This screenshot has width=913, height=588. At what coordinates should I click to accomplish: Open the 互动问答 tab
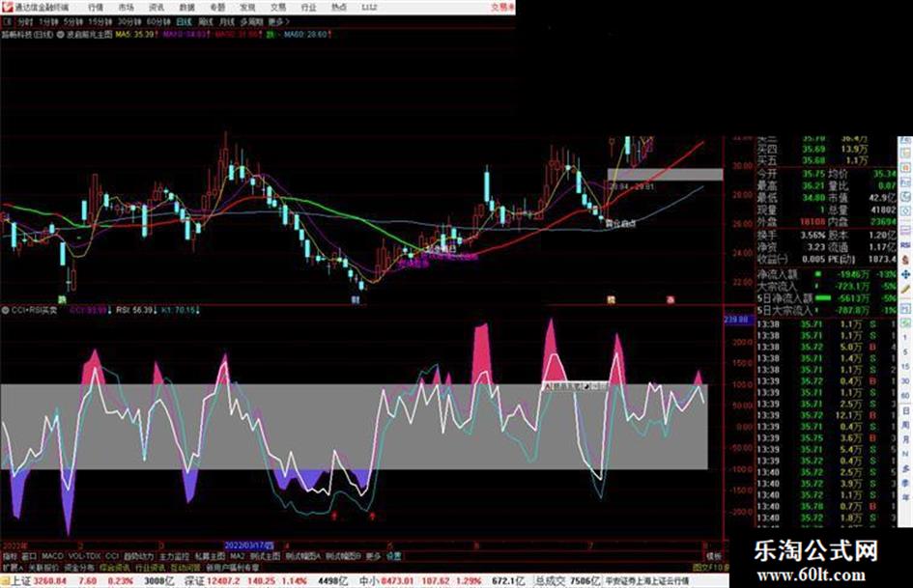(x=185, y=567)
